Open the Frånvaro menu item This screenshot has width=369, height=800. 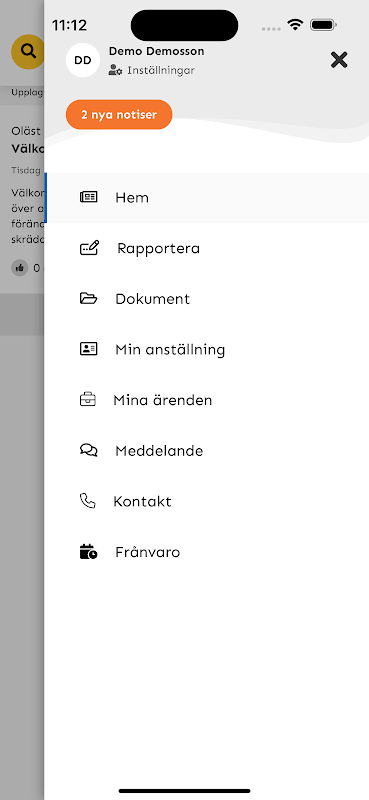[x=207, y=552]
